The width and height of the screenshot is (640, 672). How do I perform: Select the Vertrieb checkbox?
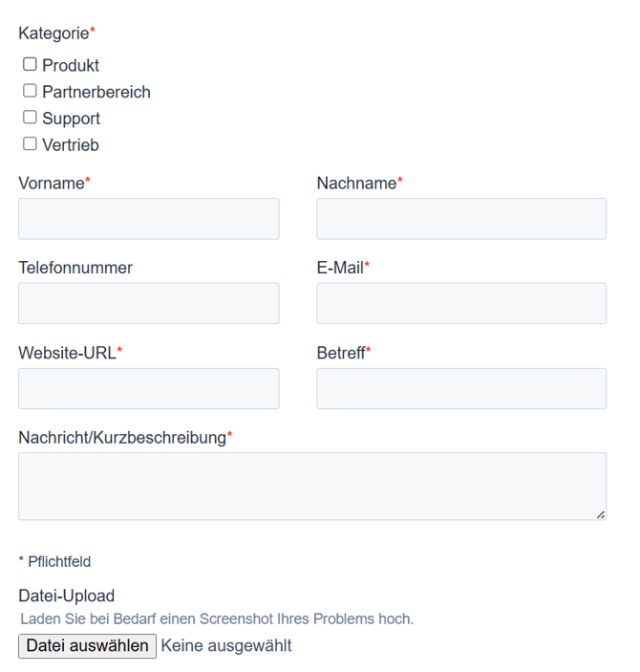point(30,144)
